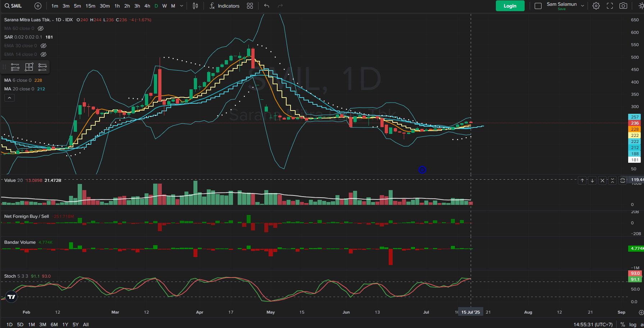
Task: Add a symbol to compare with plus icon
Action: point(38,6)
